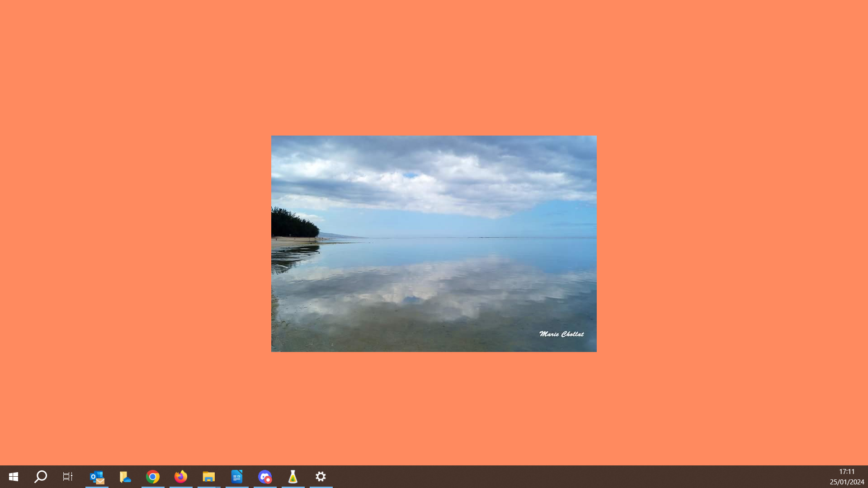Click the 25/01/2024 date in the tray

coord(847,482)
